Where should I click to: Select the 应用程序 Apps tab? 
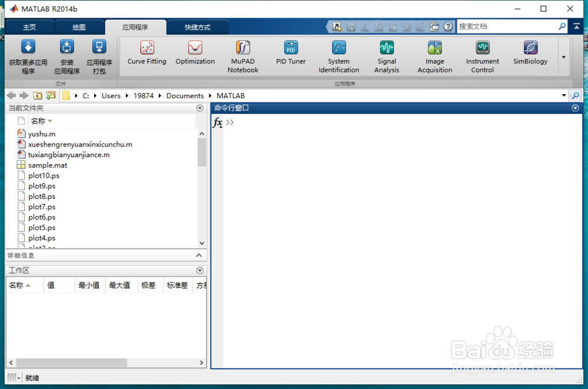coord(135,28)
